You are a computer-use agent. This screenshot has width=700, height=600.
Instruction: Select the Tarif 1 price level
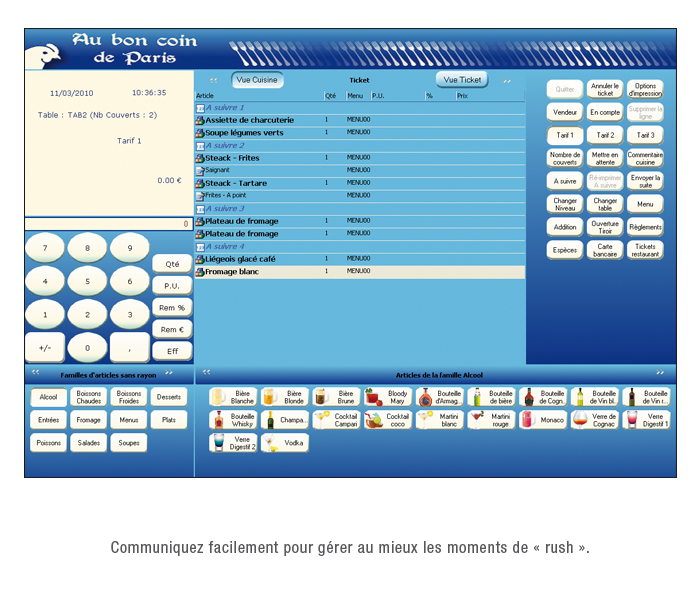(x=565, y=135)
